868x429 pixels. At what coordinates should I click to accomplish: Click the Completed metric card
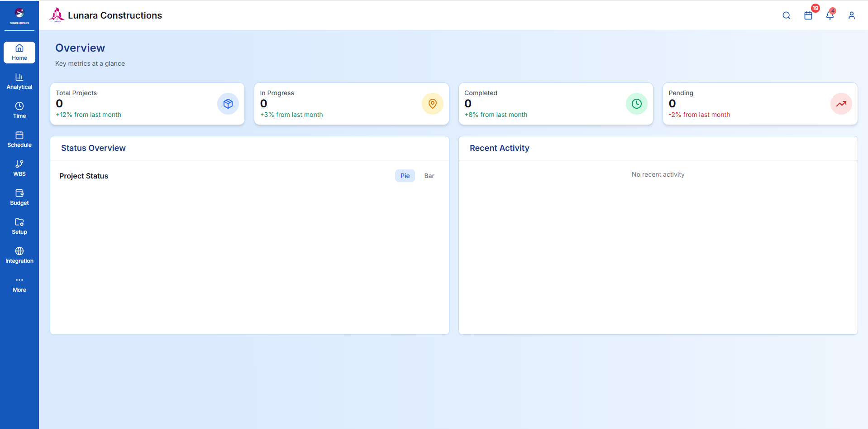[555, 103]
